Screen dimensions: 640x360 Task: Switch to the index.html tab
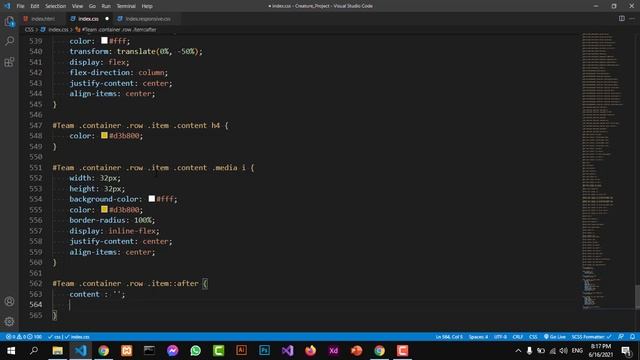click(x=42, y=19)
